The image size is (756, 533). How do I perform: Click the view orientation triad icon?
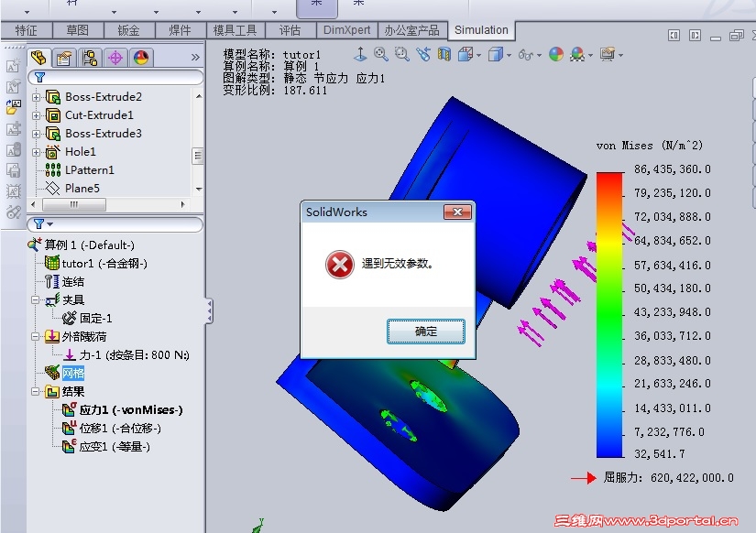pos(360,54)
